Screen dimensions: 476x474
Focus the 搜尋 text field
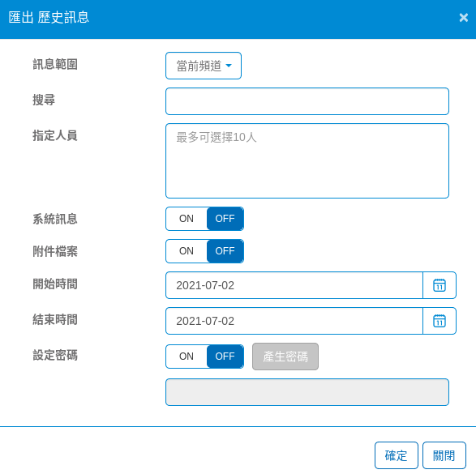click(x=307, y=101)
